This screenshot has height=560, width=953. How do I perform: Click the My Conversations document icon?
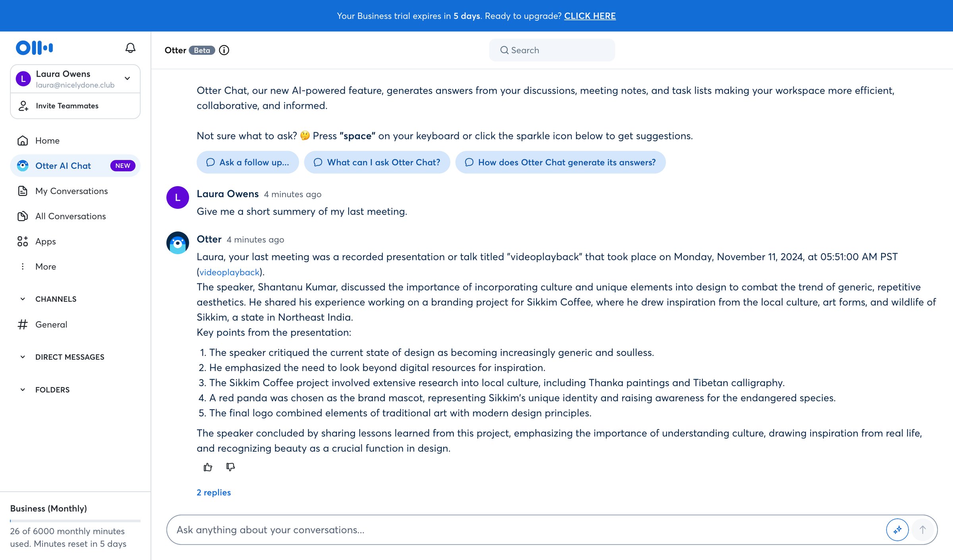pyautogui.click(x=23, y=191)
